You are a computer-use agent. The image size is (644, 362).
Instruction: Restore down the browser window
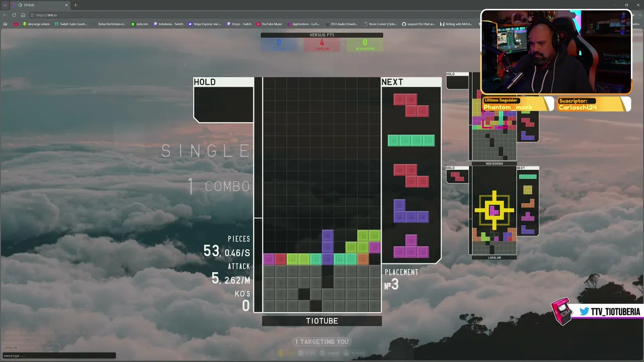coord(626,5)
